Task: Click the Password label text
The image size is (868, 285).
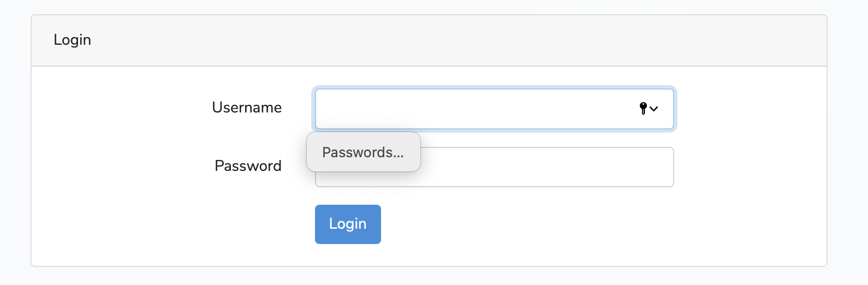Action: click(x=248, y=166)
